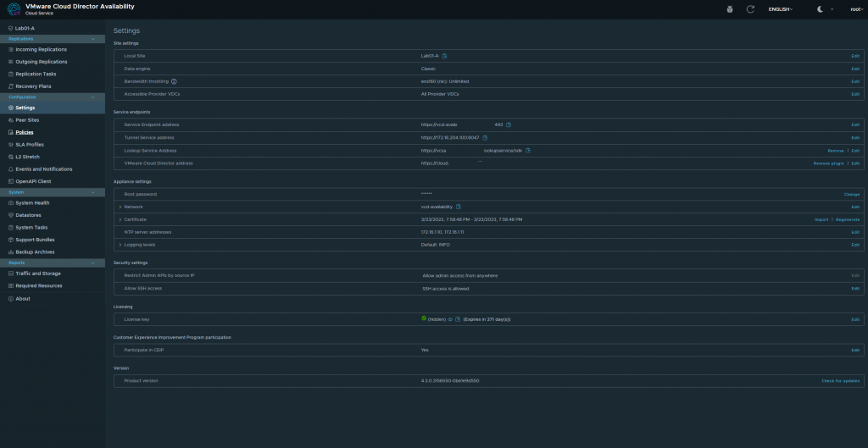This screenshot has height=448, width=868.
Task: Edit the Logging levels setting
Action: point(855,245)
